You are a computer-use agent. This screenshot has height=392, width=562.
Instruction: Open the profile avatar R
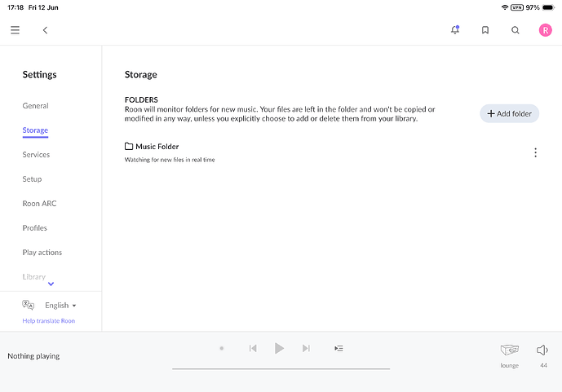546,30
